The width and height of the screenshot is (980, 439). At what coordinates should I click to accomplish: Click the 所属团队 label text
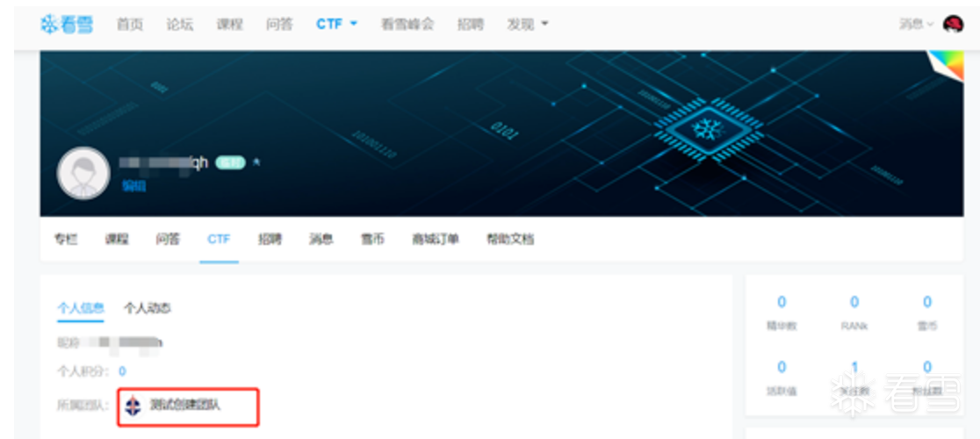click(x=83, y=406)
